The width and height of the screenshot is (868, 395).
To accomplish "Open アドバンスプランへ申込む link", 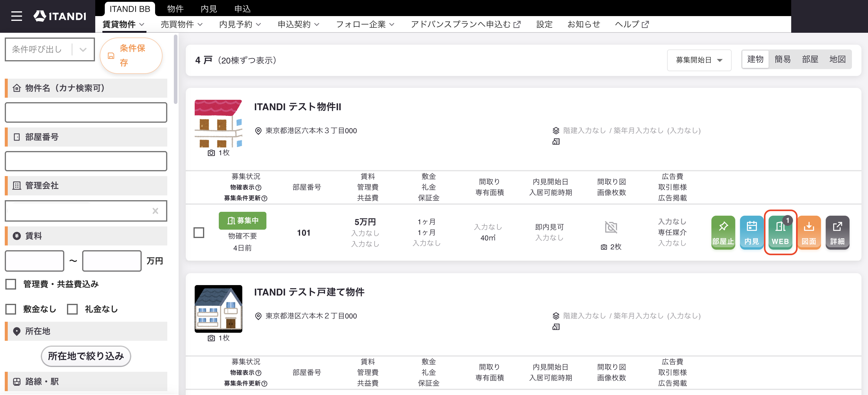I will [x=466, y=24].
